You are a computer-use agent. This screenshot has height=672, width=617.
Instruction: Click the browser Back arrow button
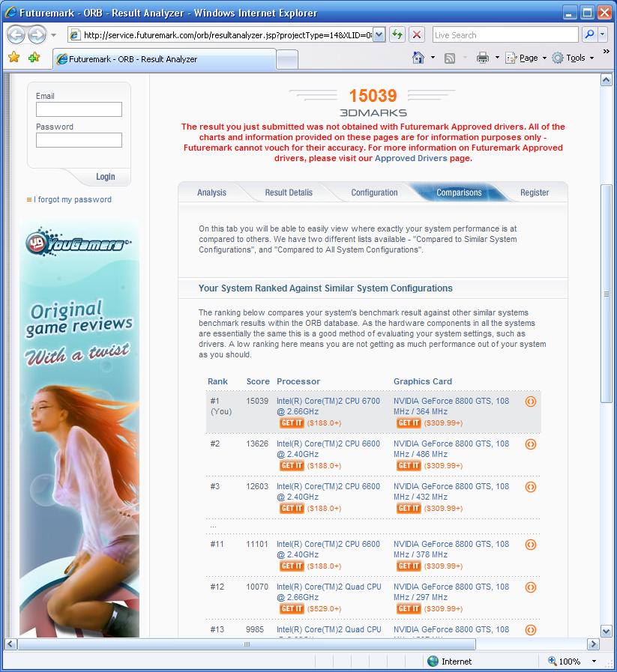16,34
